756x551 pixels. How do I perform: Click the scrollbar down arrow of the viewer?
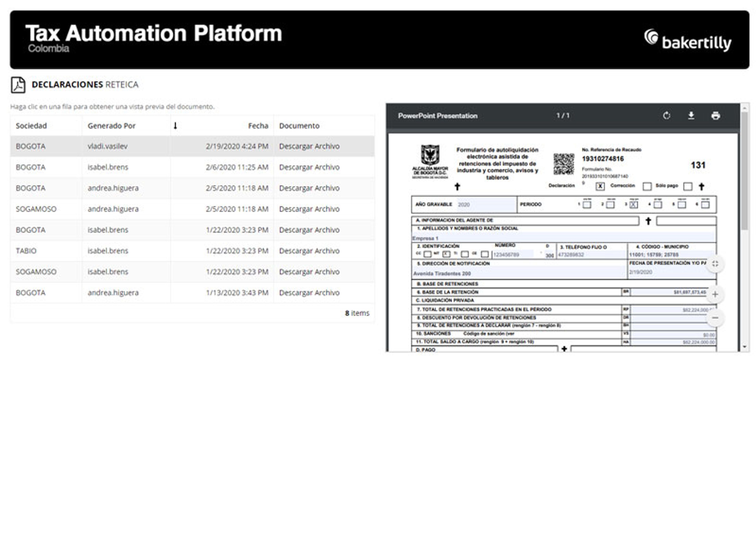pyautogui.click(x=744, y=347)
